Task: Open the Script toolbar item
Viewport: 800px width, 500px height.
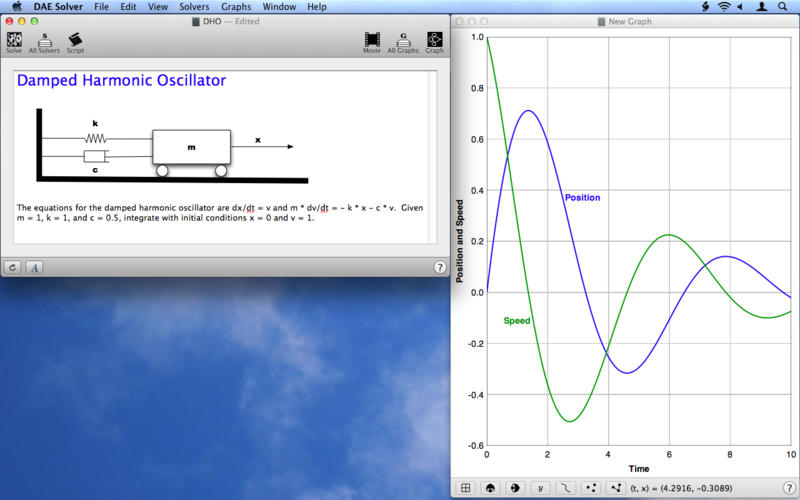Action: click(x=75, y=41)
